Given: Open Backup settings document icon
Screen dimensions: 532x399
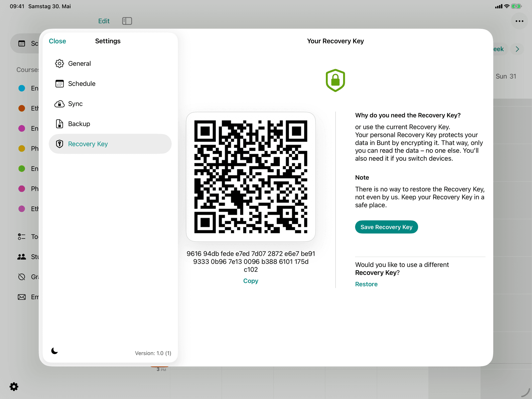Looking at the screenshot, I should pos(60,124).
